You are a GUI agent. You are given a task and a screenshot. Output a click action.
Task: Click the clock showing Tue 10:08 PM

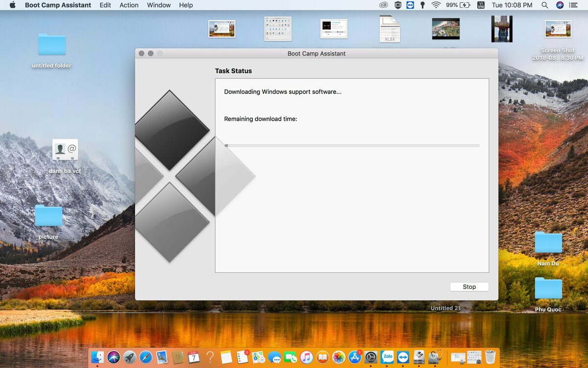click(x=512, y=5)
